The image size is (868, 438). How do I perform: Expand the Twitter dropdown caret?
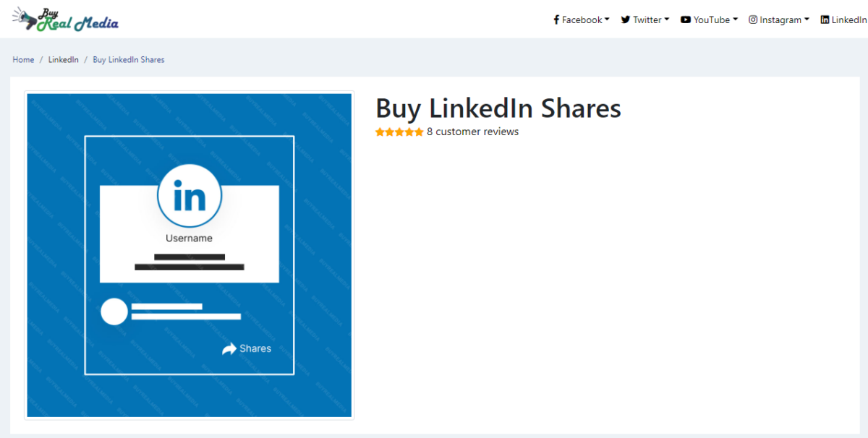click(x=666, y=20)
